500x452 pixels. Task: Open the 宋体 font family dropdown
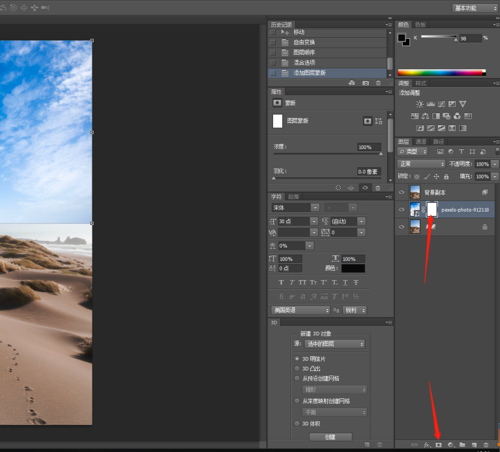pos(315,208)
